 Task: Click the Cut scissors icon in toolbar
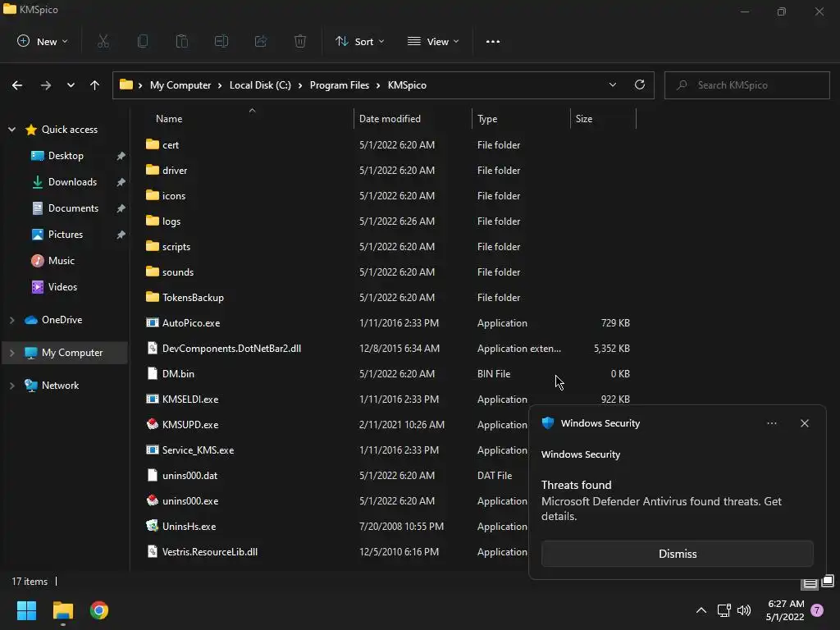[103, 41]
